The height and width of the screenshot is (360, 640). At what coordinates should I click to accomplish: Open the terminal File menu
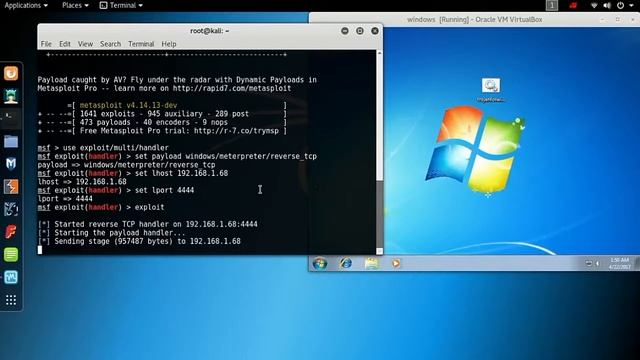click(x=46, y=44)
